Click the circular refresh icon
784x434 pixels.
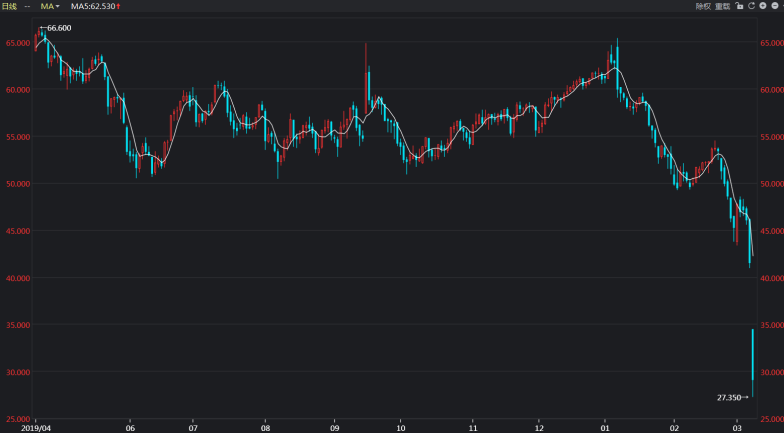tap(751, 6)
